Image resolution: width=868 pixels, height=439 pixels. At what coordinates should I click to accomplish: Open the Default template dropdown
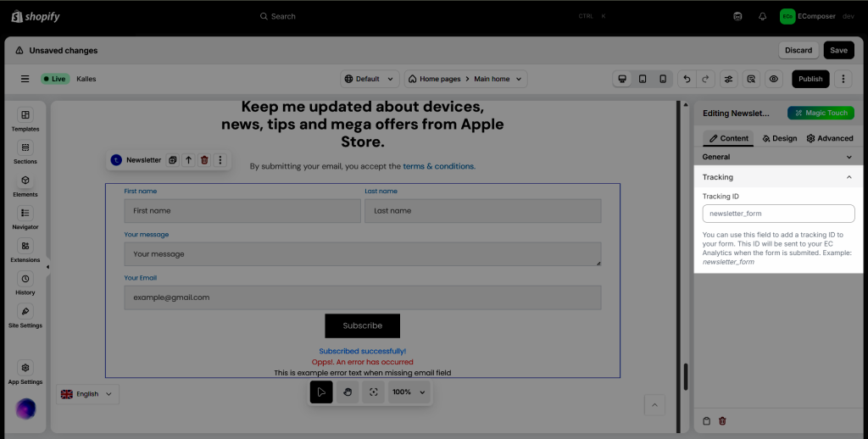(370, 79)
